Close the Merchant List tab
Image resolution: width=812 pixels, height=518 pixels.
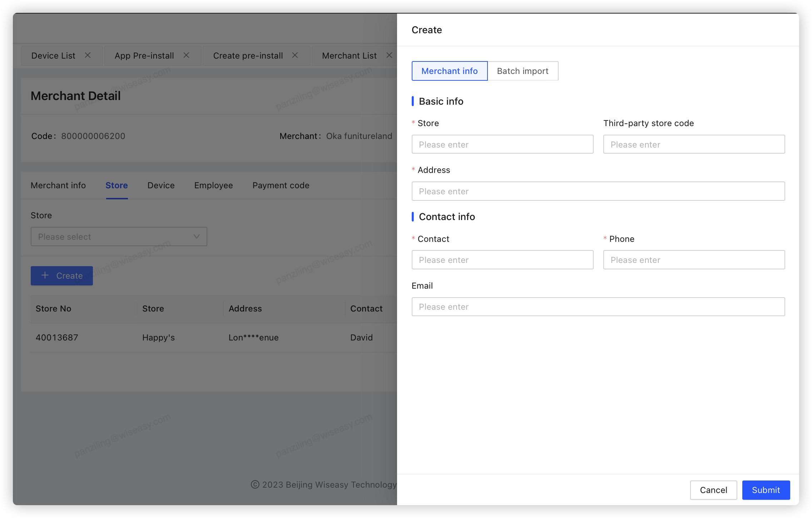[389, 55]
